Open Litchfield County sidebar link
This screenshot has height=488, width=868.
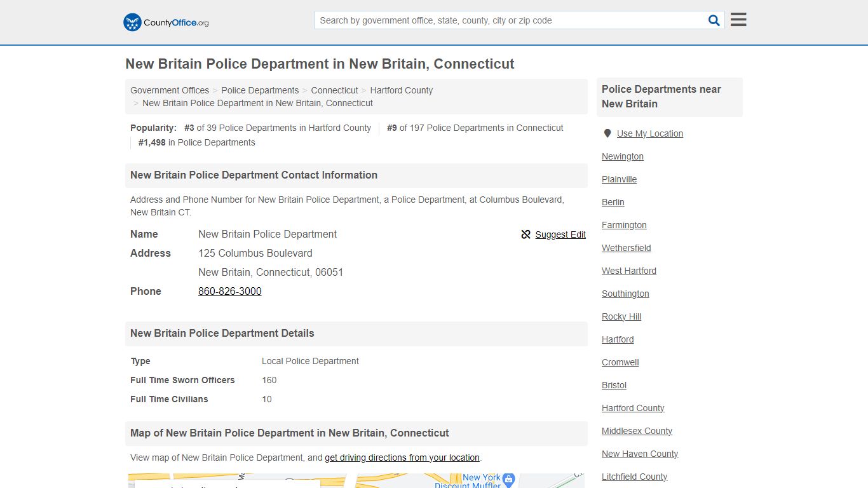(634, 477)
